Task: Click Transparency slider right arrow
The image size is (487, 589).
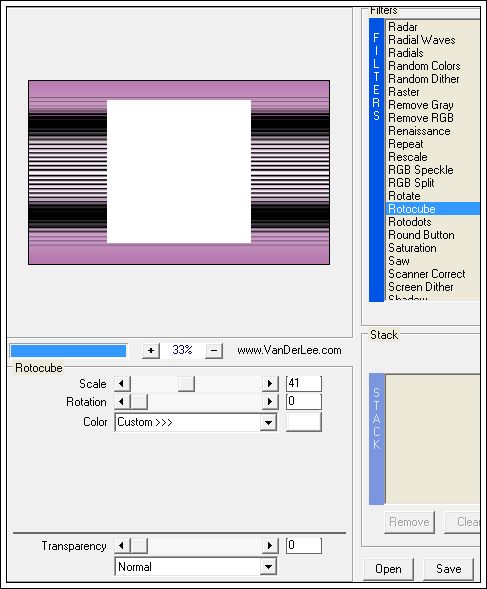Action: coord(270,545)
